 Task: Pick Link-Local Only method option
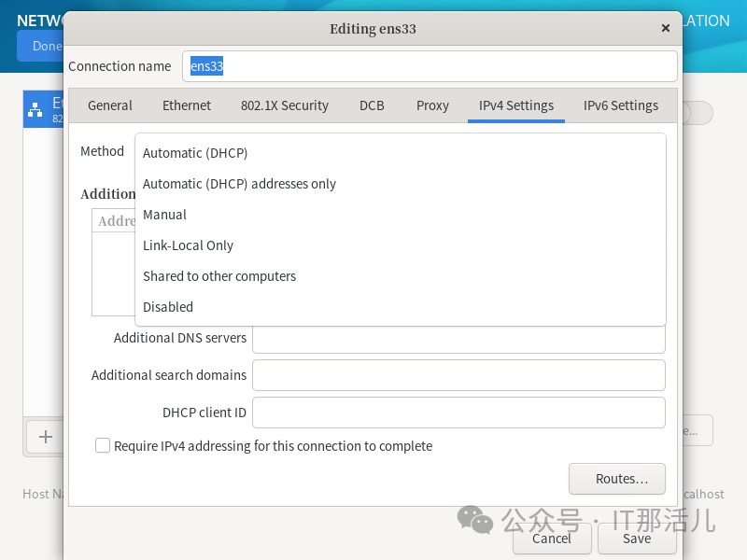(x=188, y=245)
